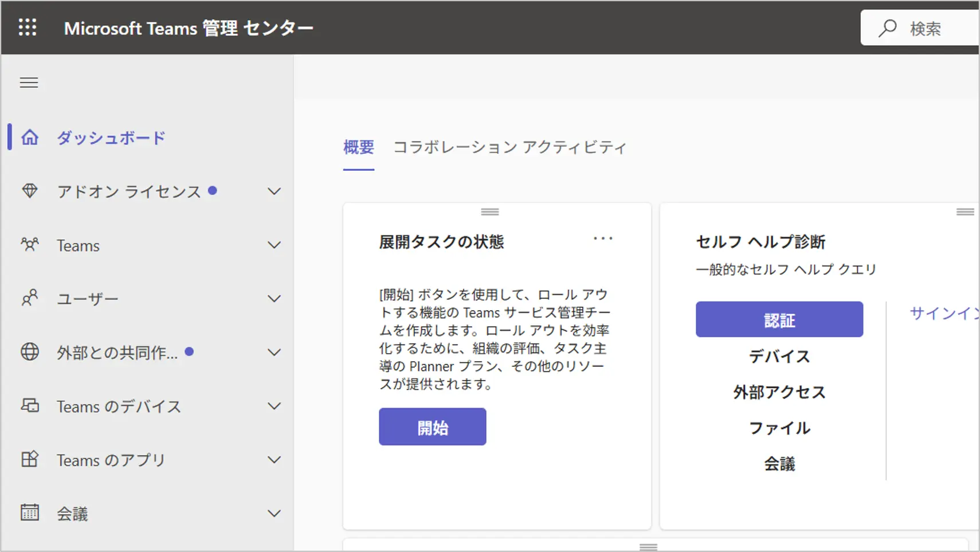Click the 会議 calendar icon

30,512
